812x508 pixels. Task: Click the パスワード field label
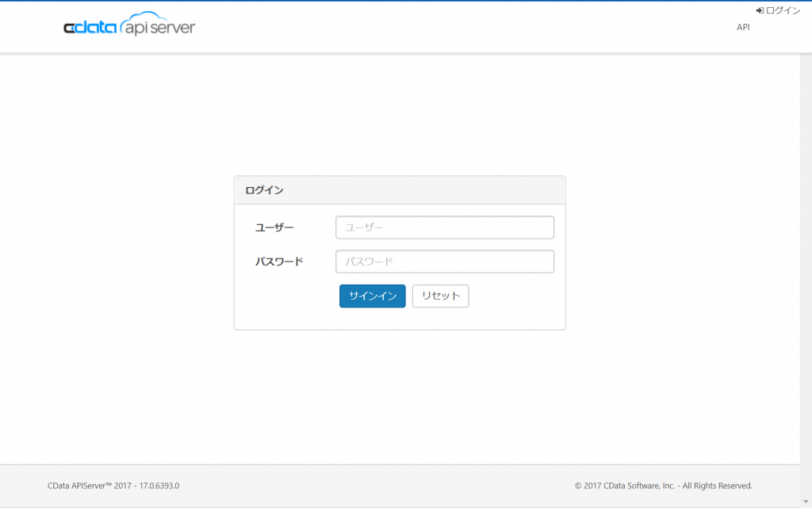coord(279,262)
